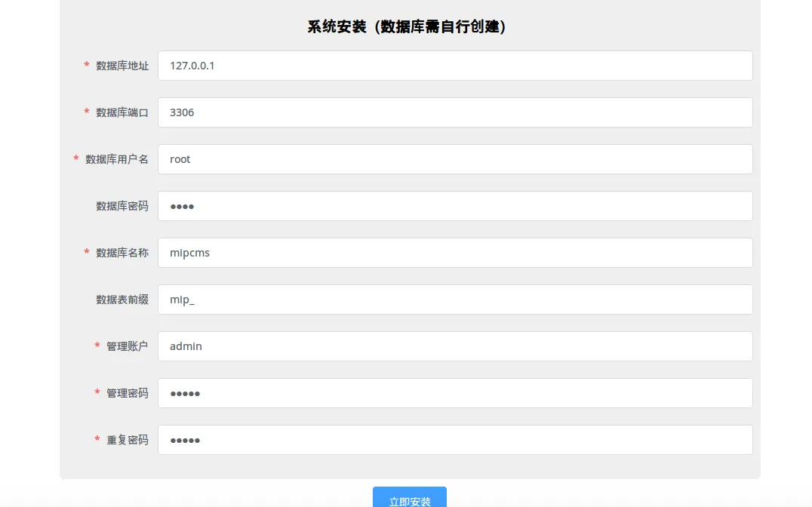Image resolution: width=812 pixels, height=507 pixels.
Task: Select the admin account field with admin
Action: pyautogui.click(x=454, y=346)
